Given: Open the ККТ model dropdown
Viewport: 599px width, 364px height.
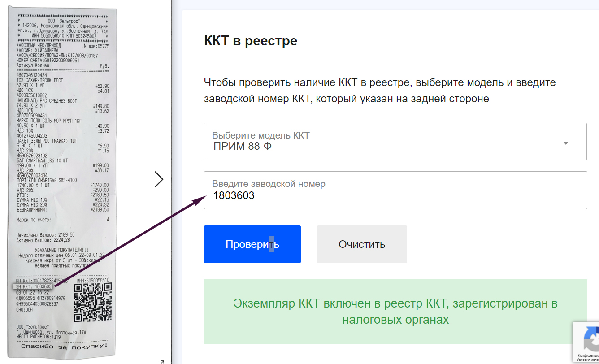Looking at the screenshot, I should pos(395,142).
